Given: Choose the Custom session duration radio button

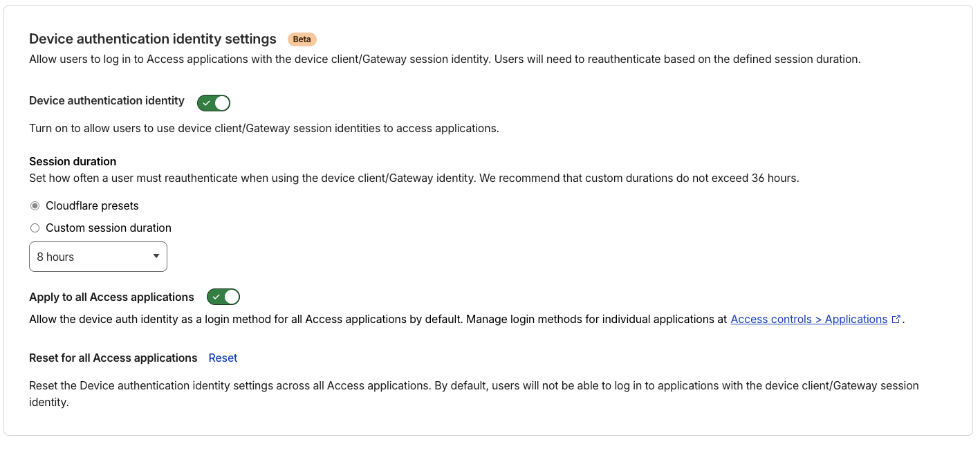Looking at the screenshot, I should click(35, 228).
